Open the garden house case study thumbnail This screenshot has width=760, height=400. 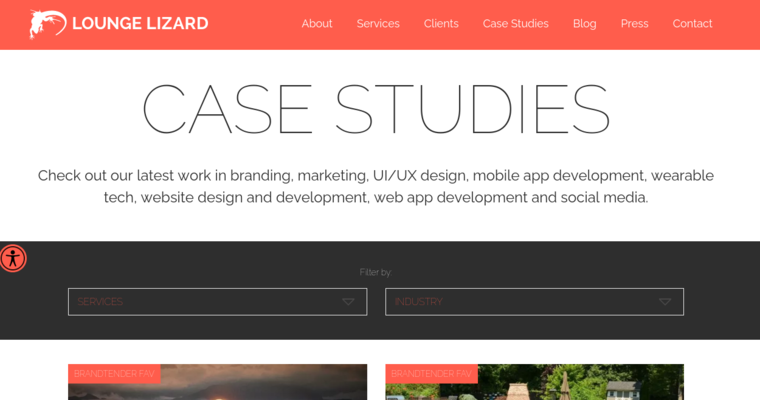[x=580, y=388]
